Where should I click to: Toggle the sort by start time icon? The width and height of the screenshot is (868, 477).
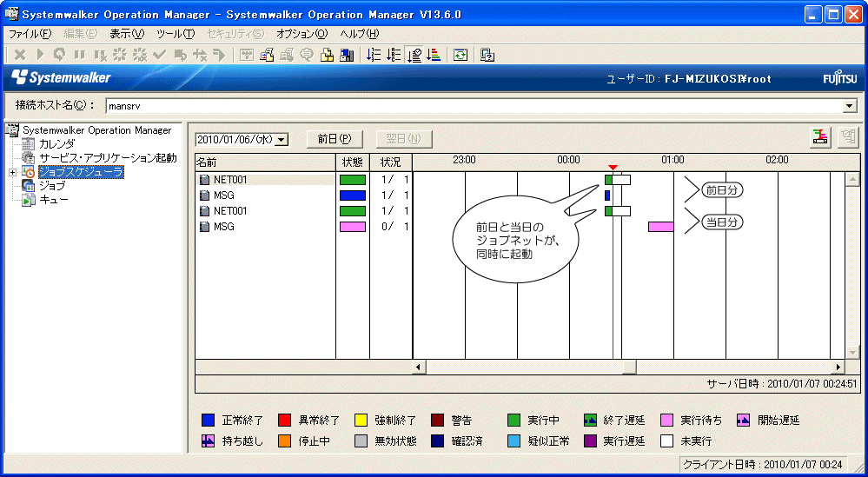point(414,55)
